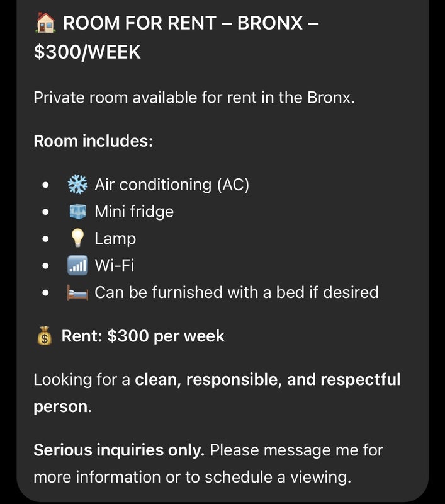Click the "Air conditioning (AC)" list item
Image resolution: width=445 pixels, height=504 pixels.
pos(172,185)
